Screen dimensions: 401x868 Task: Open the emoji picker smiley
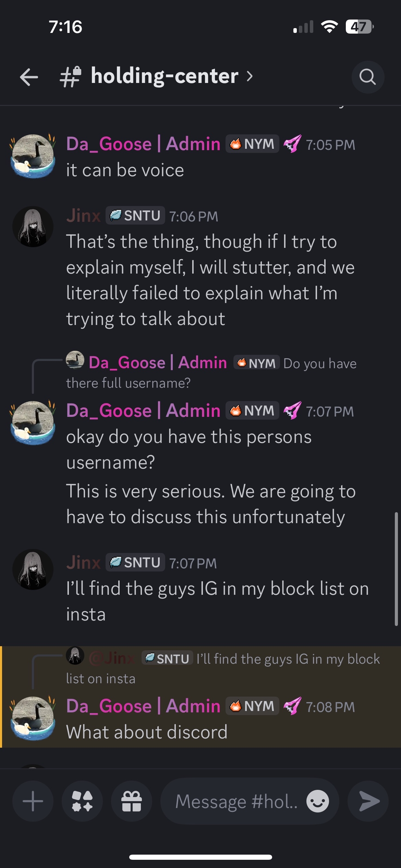click(317, 801)
